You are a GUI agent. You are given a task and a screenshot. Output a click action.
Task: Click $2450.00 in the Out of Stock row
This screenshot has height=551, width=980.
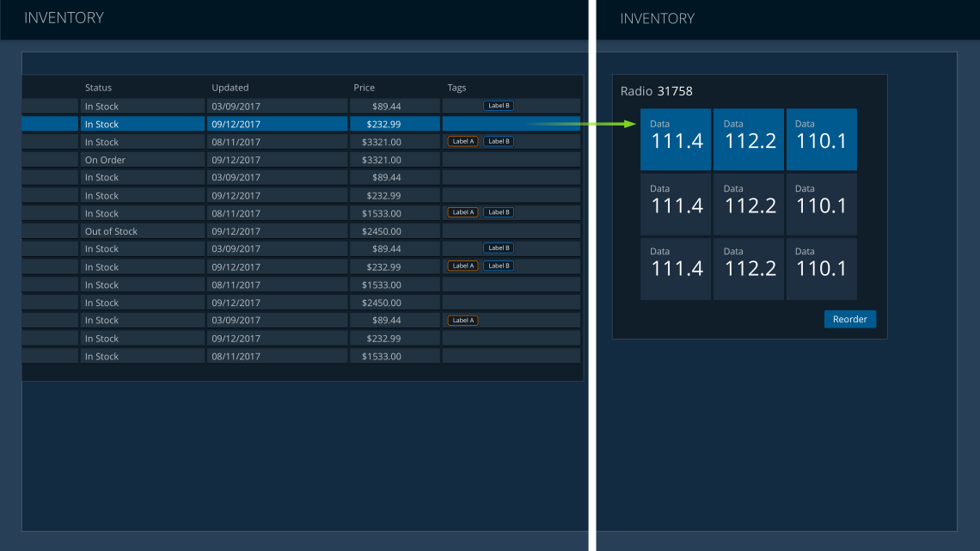381,231
